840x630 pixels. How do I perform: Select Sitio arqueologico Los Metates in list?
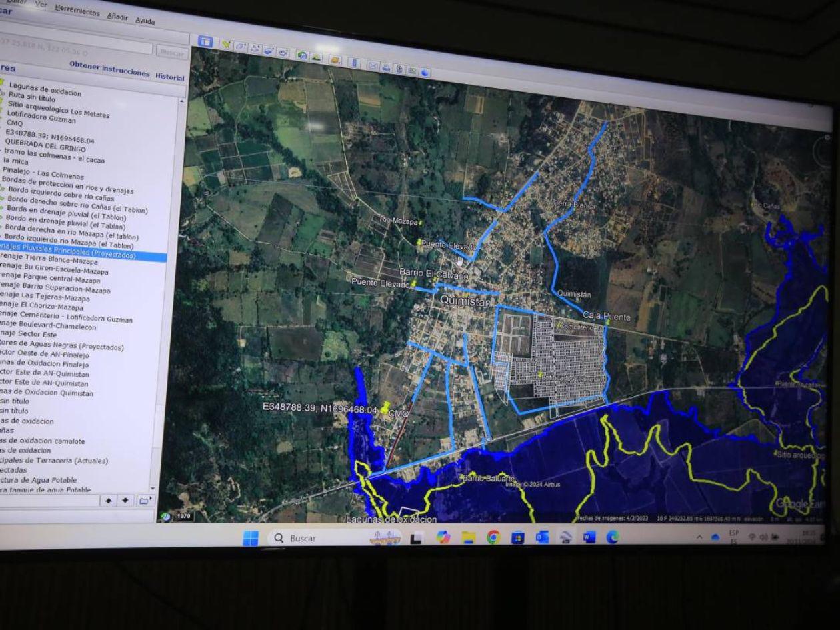click(58, 111)
